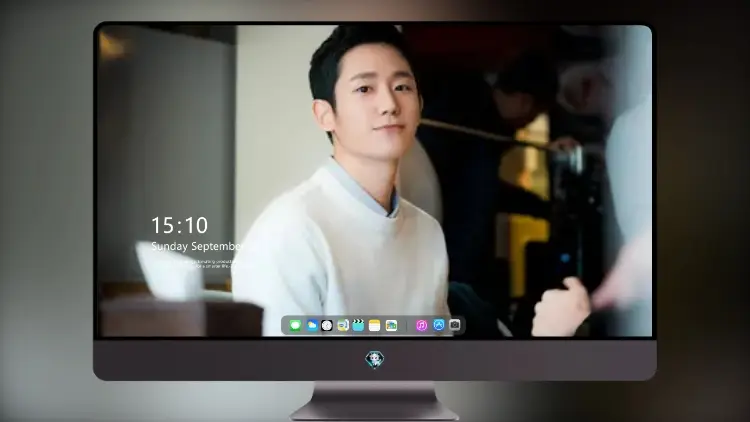Click the Sunday September date text
The width and height of the screenshot is (750, 422).
(197, 246)
